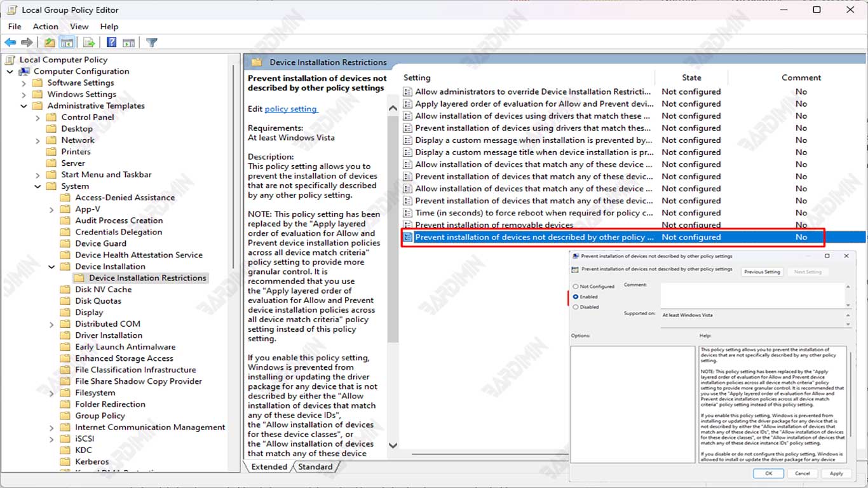Expand the App-V node
This screenshot has width=868, height=488.
point(52,209)
